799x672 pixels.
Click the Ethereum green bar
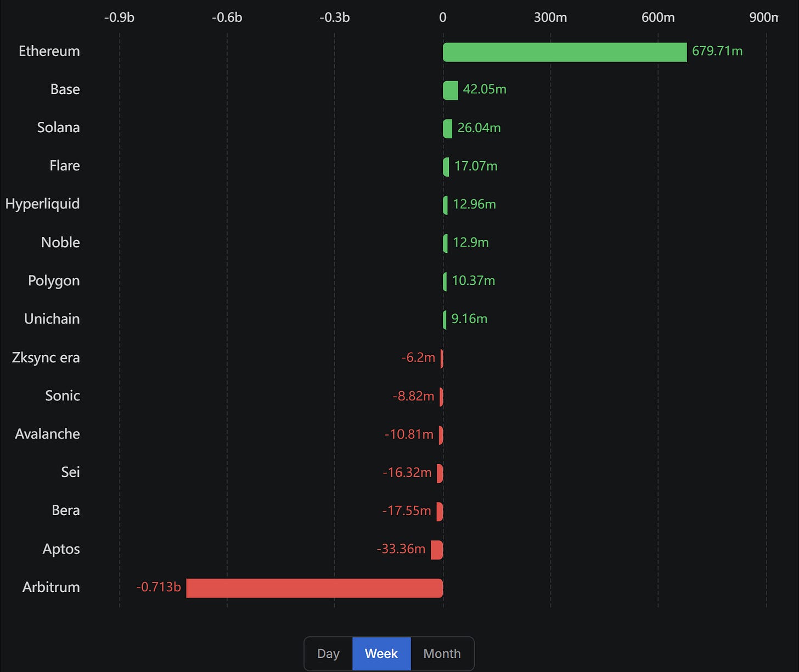(565, 52)
